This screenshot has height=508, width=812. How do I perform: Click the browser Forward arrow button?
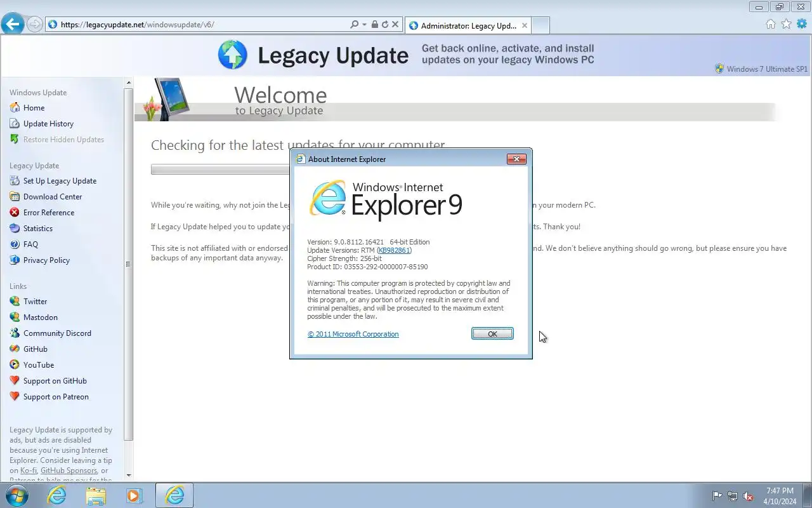35,24
